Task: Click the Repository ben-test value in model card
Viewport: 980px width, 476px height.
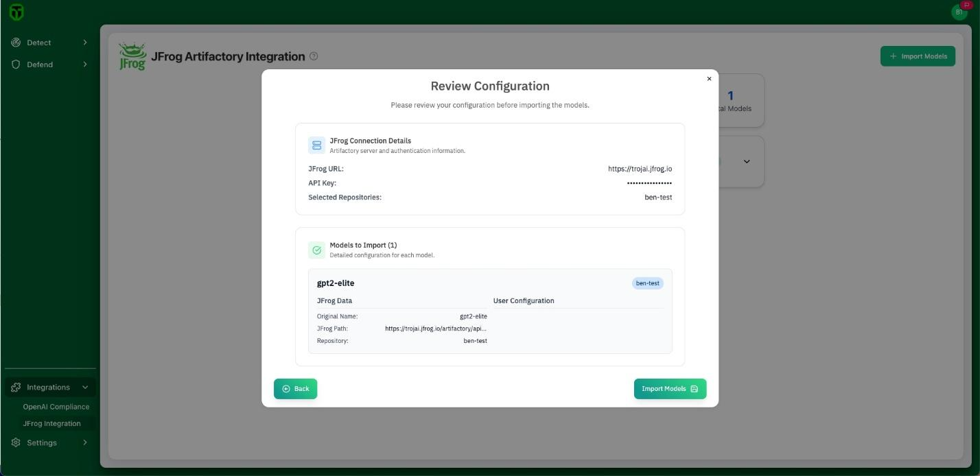Action: [475, 341]
